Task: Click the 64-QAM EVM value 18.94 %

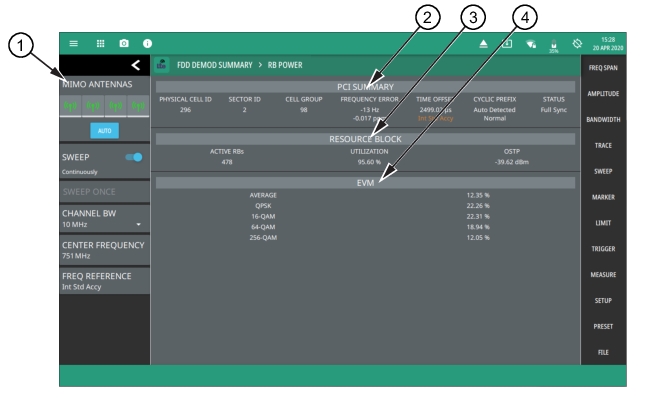Action: (478, 227)
